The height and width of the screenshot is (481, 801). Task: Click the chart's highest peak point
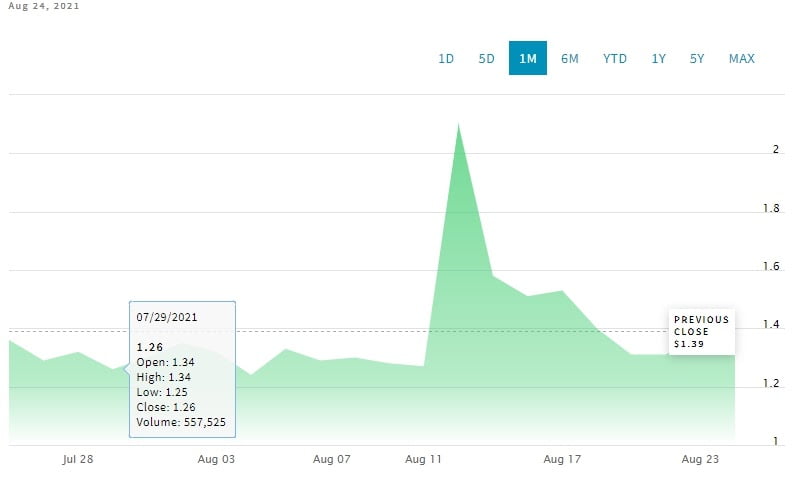458,124
